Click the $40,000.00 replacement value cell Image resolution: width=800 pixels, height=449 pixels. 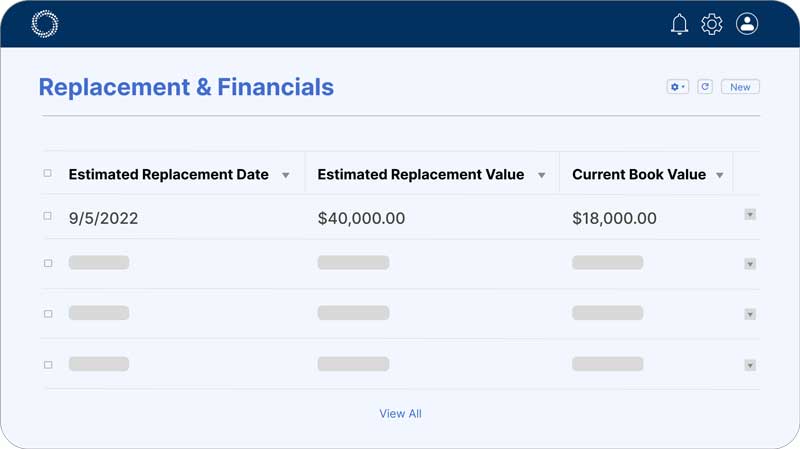(361, 218)
